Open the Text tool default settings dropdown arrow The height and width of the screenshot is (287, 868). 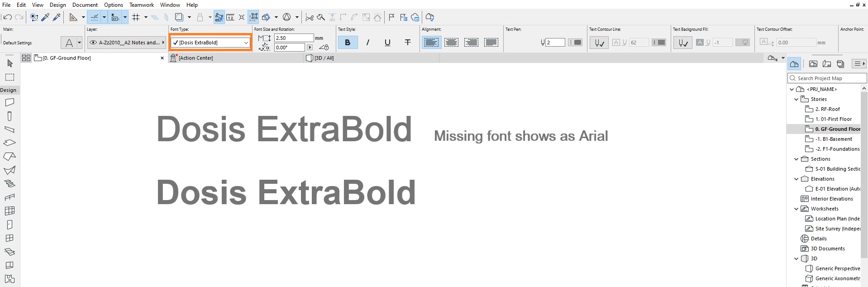(x=79, y=43)
